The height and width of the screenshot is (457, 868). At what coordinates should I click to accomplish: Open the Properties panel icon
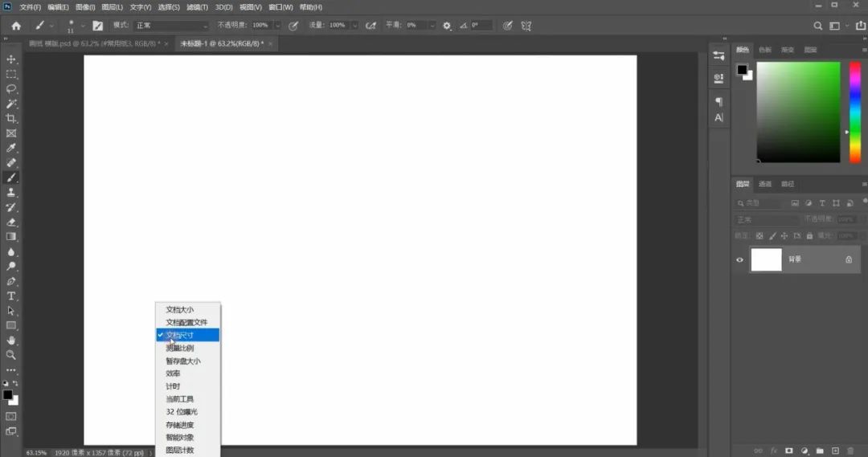tap(719, 55)
